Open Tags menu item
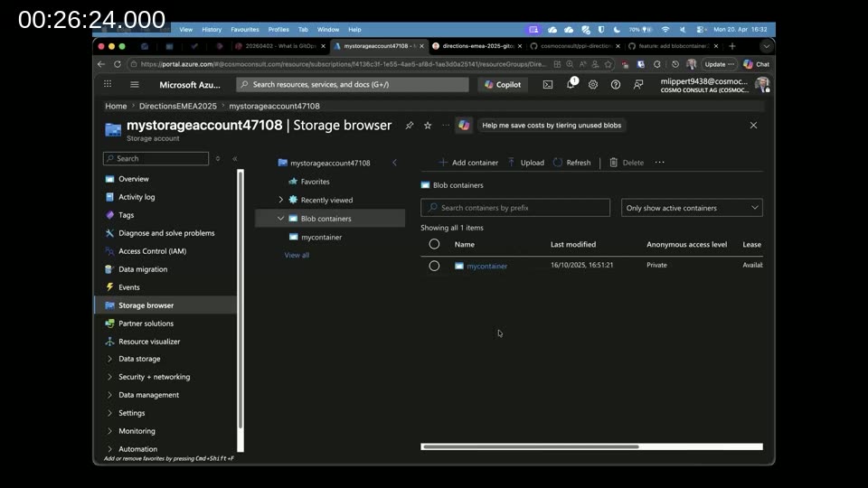Image resolution: width=868 pixels, height=488 pixels. (x=126, y=215)
